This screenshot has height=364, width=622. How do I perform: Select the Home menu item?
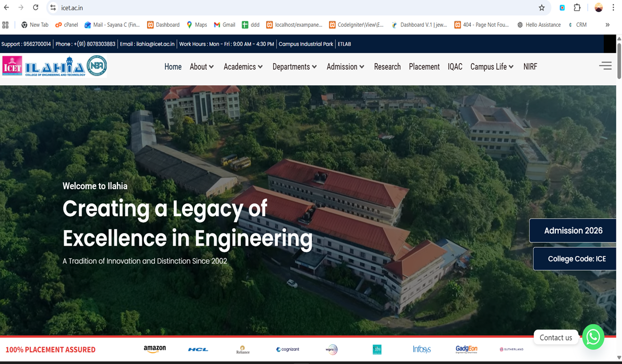pos(173,66)
